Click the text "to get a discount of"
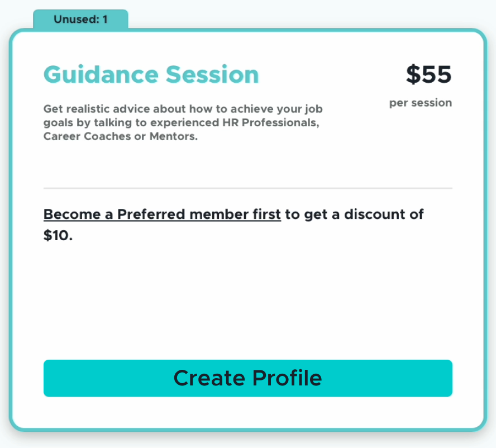Screen dimensions: 496x448 click(x=354, y=215)
